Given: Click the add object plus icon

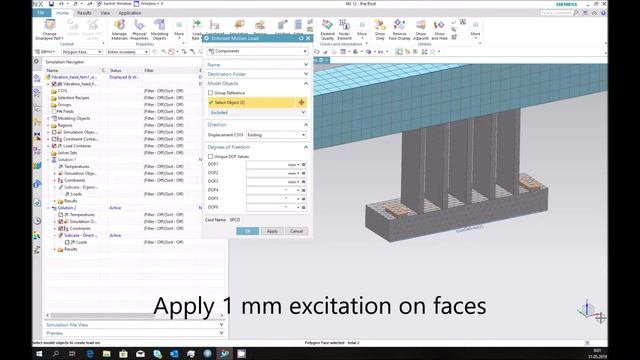Looking at the screenshot, I should tap(301, 102).
